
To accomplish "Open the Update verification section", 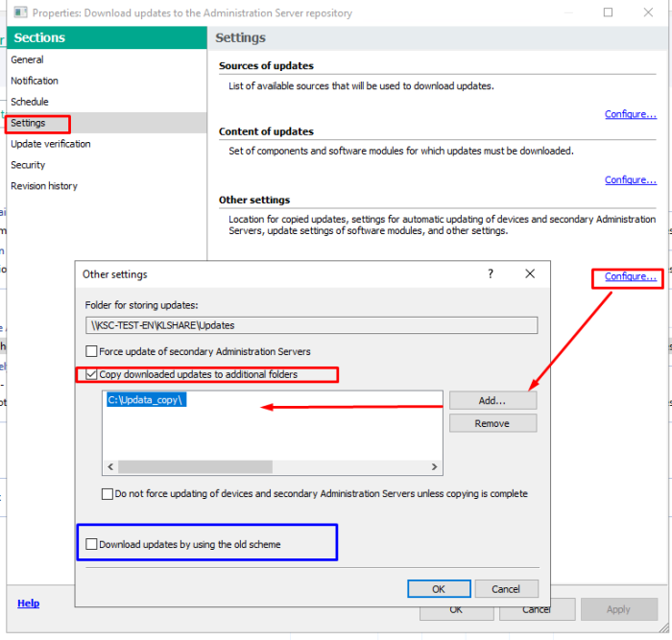I will 51,144.
